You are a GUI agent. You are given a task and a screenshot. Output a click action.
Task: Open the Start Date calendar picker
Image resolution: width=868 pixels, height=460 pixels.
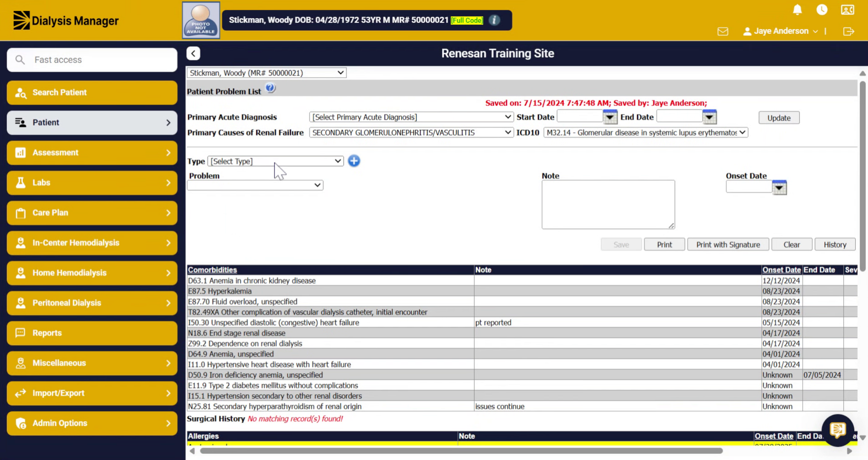[610, 117]
